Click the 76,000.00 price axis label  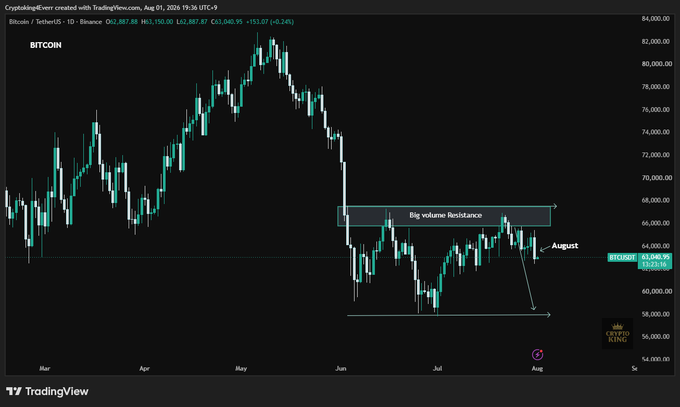(x=655, y=109)
